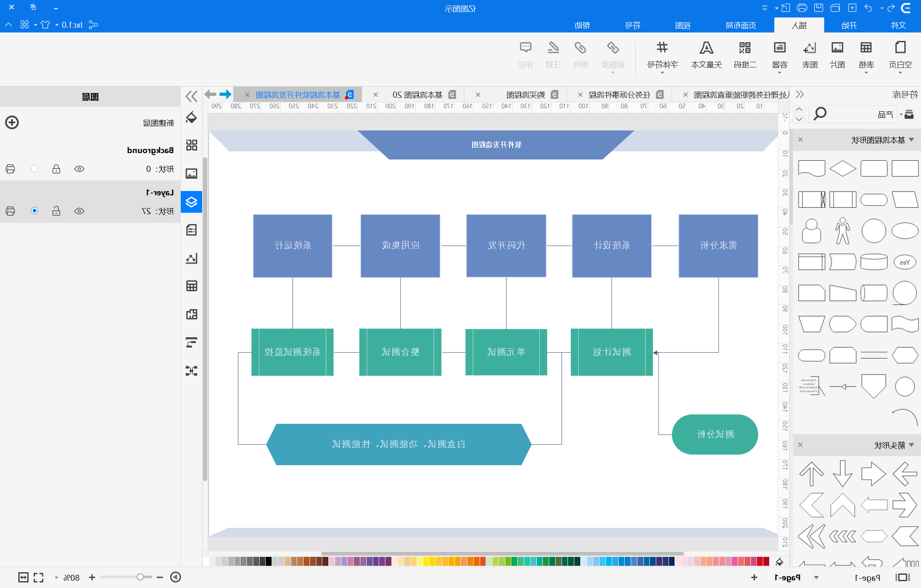Expand the Blank Page (空白页) dropdown arrow
921x588 pixels.
900,73
